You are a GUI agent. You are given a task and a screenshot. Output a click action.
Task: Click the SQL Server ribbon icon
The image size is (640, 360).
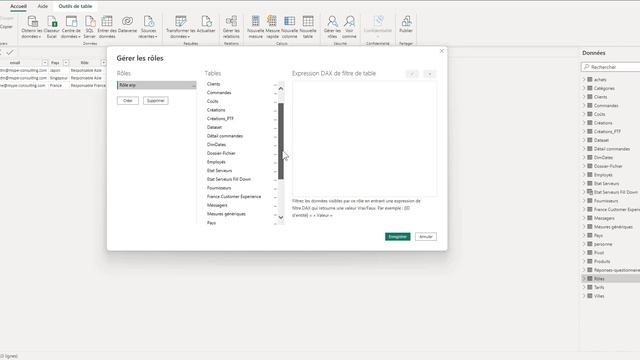click(x=89, y=27)
